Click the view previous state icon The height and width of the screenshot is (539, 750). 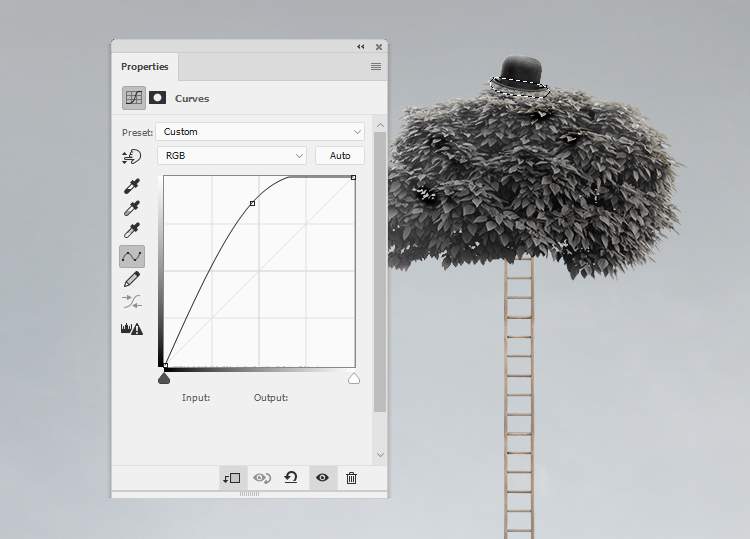pos(262,478)
